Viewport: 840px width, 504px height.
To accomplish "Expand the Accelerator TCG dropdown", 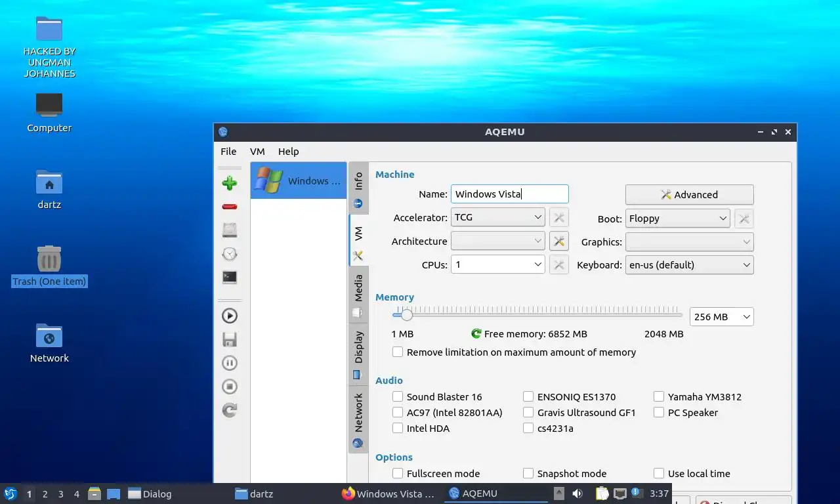I will (x=498, y=217).
